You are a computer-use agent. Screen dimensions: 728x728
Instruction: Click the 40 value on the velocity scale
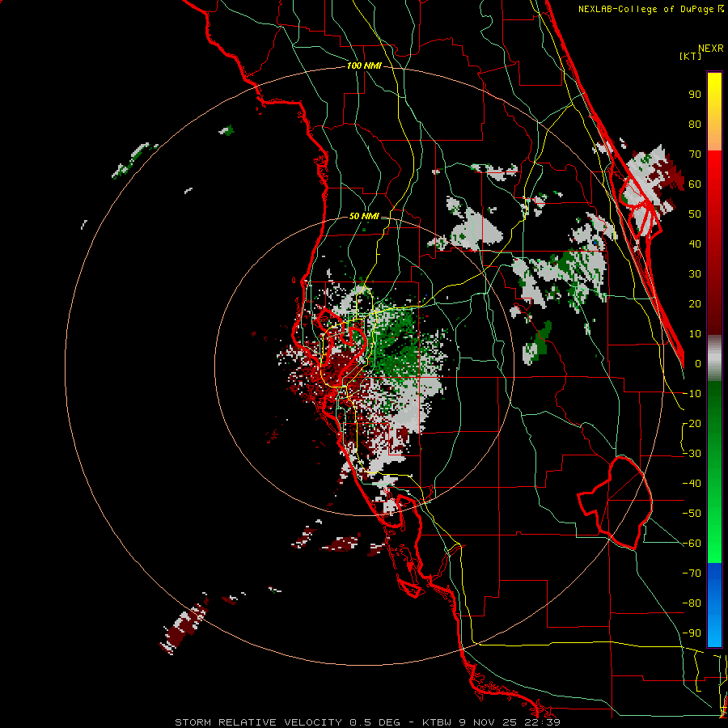pyautogui.click(x=695, y=243)
